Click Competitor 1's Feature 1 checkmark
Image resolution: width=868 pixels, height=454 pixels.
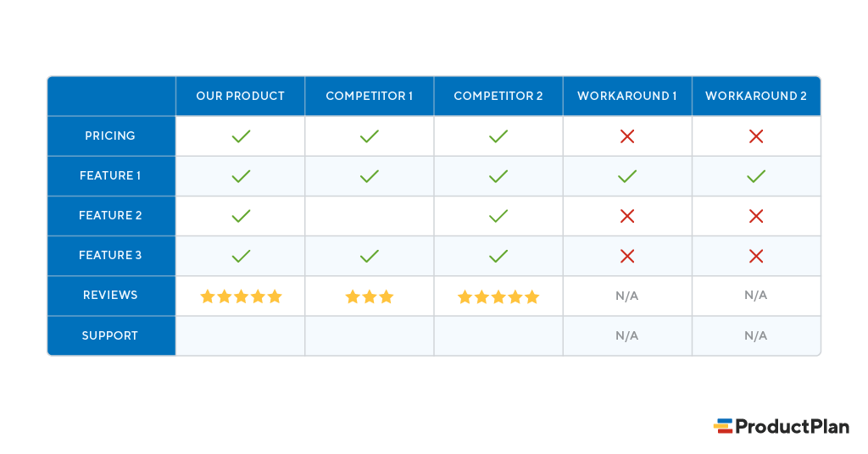point(370,176)
